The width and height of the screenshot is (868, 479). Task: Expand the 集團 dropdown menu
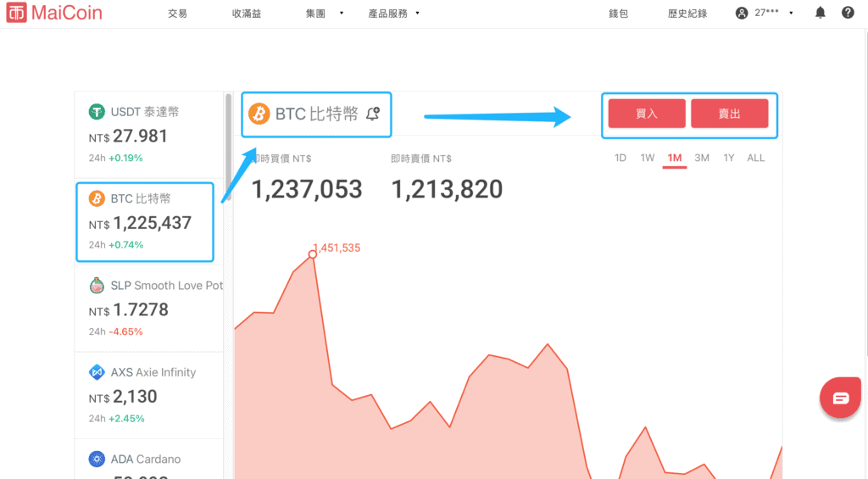click(x=325, y=14)
